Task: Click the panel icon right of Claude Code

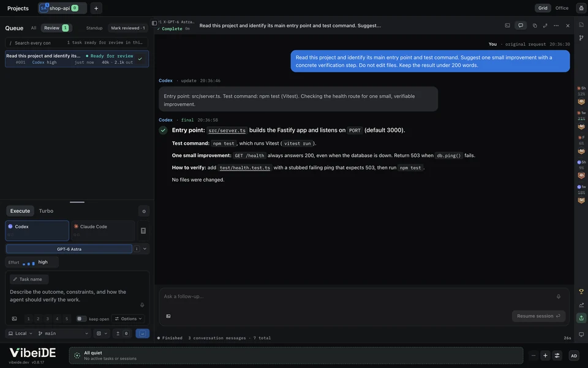Action: coord(143,231)
